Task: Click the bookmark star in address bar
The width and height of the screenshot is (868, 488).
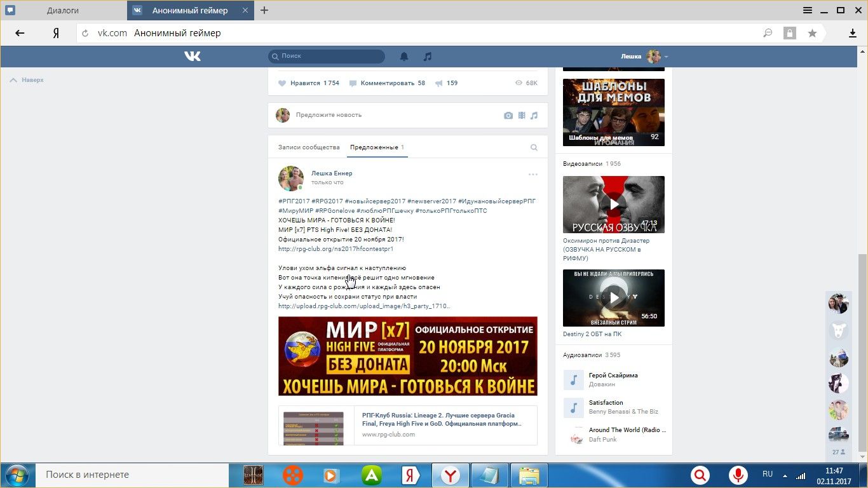Action: tap(812, 33)
